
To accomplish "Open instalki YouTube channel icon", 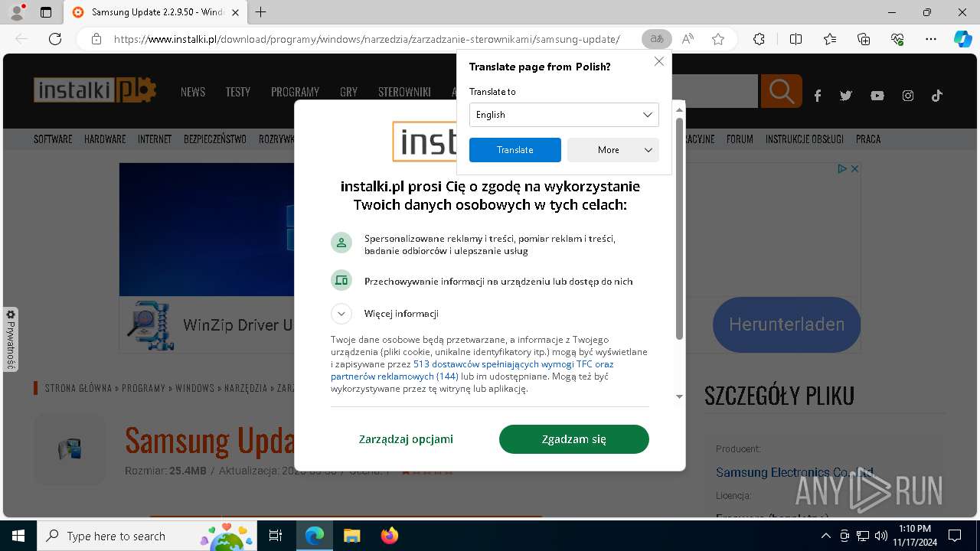I will click(x=877, y=96).
